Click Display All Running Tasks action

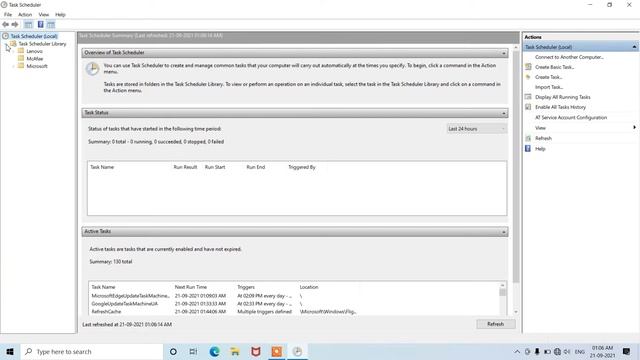point(562,97)
